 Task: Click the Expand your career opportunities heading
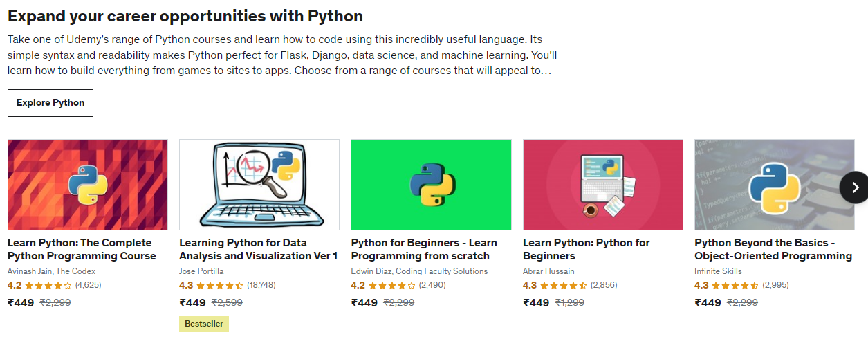click(x=185, y=16)
